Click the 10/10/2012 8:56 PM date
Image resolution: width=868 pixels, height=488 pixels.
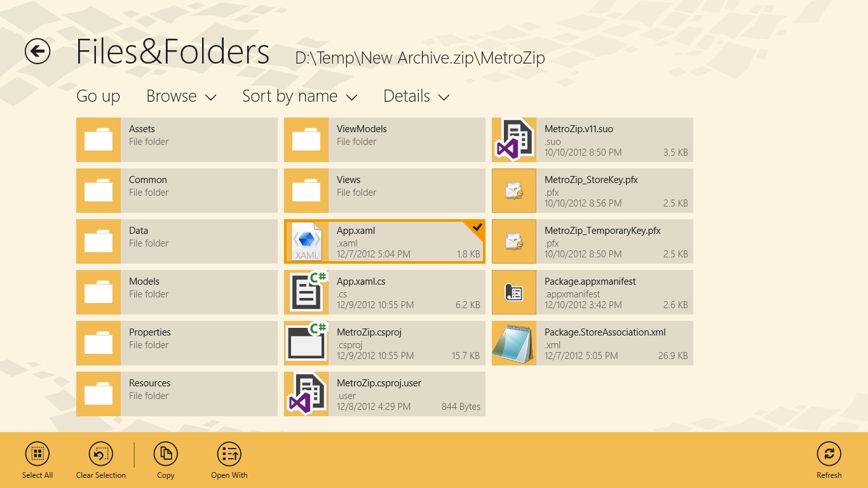tap(583, 203)
